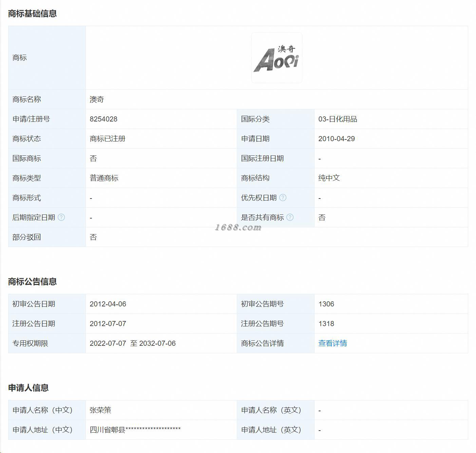
Task: Open the 查看详情 trademark announcement link
Action: click(x=332, y=343)
